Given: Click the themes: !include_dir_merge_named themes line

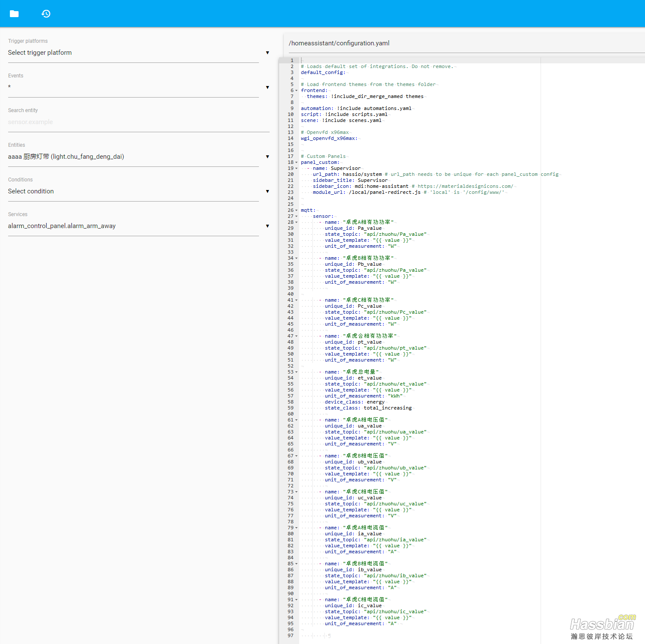Looking at the screenshot, I should pos(365,97).
